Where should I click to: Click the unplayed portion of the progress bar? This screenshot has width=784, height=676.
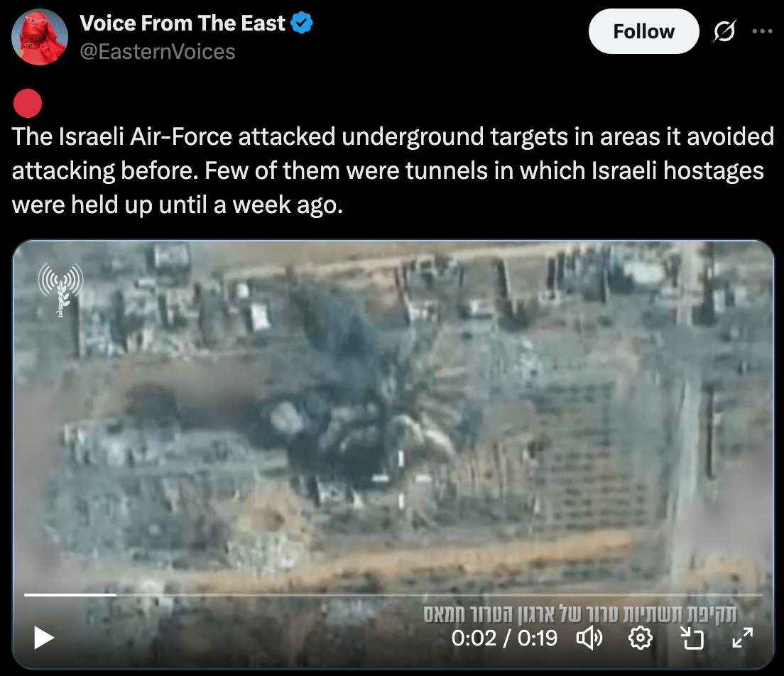[x=440, y=595]
